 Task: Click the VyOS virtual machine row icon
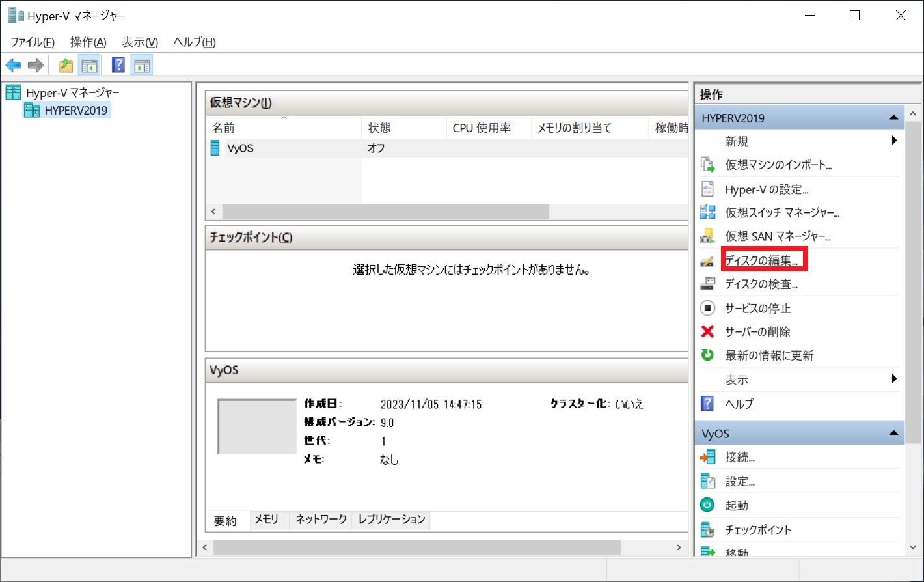pos(215,148)
